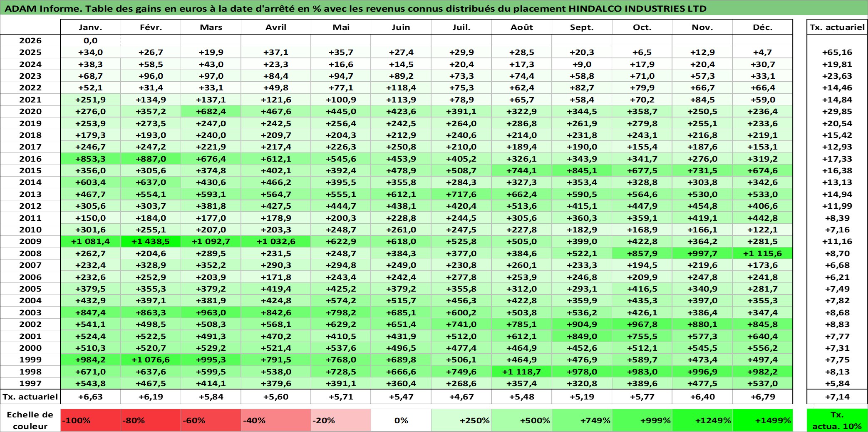
Task: Click the 'Avril' column header
Action: (276, 27)
